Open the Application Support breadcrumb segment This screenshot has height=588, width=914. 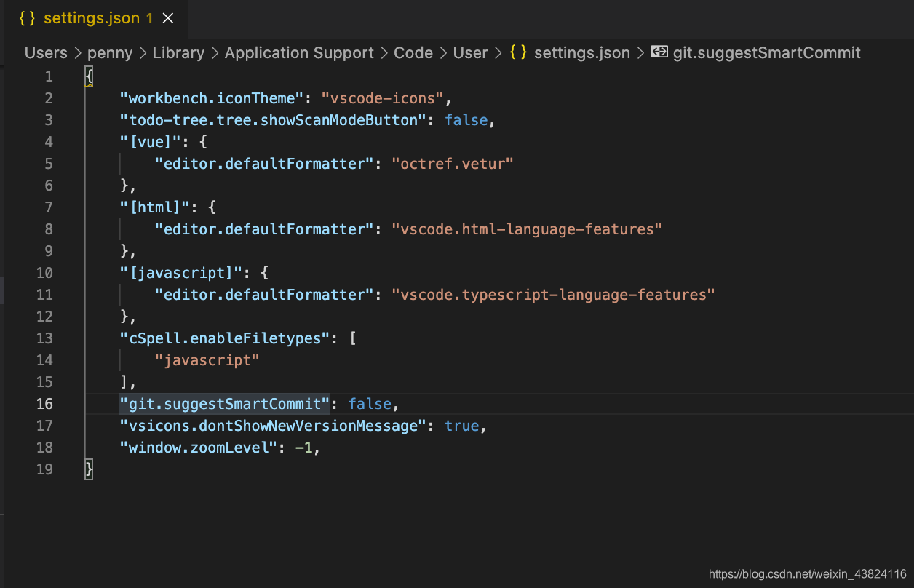coord(299,53)
